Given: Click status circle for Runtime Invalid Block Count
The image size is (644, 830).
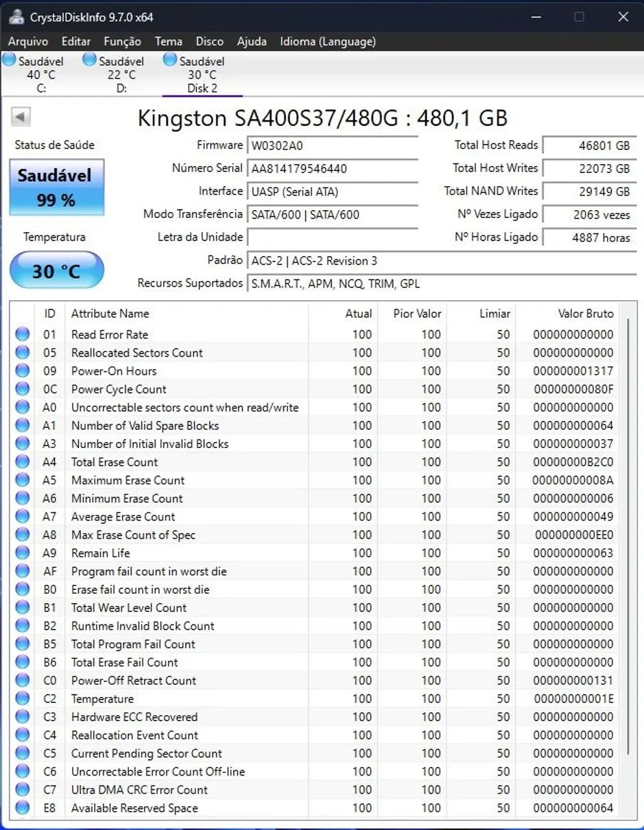Looking at the screenshot, I should 23,626.
